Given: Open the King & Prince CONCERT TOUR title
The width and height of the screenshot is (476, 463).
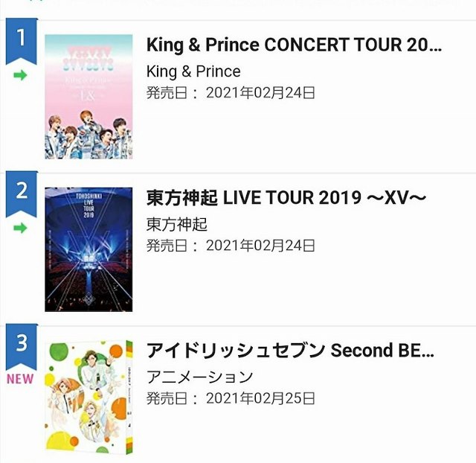Looking at the screenshot, I should pyautogui.click(x=294, y=45).
